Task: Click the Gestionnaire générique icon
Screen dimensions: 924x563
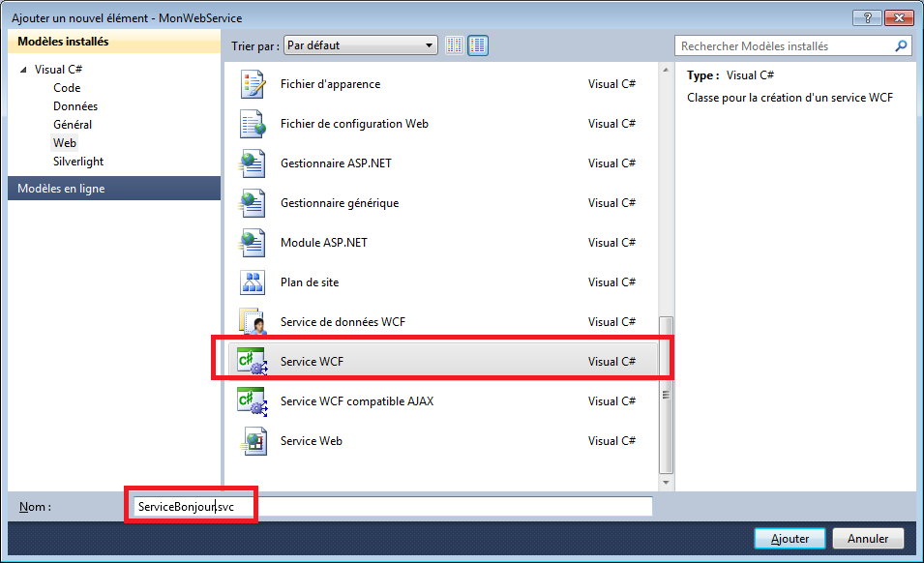Action: pyautogui.click(x=253, y=202)
